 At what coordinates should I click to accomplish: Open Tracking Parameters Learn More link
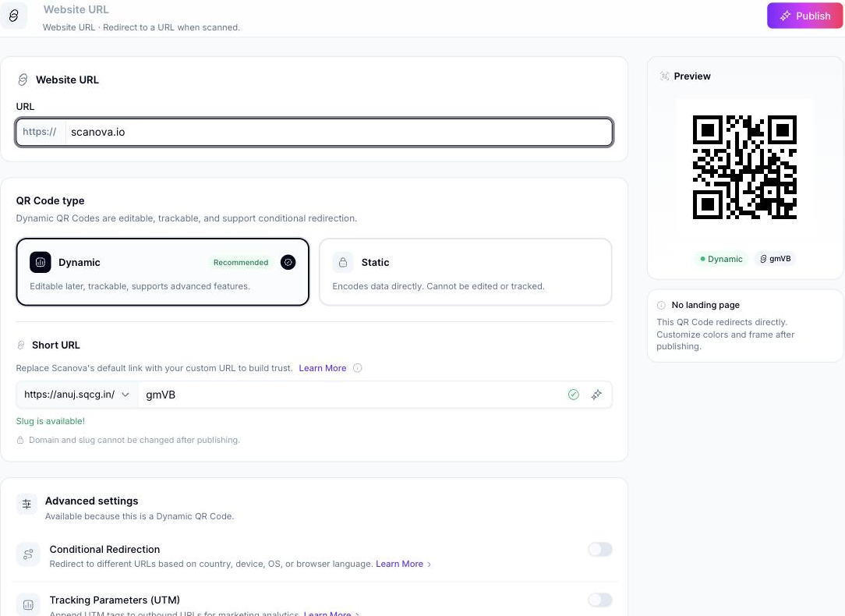331,613
